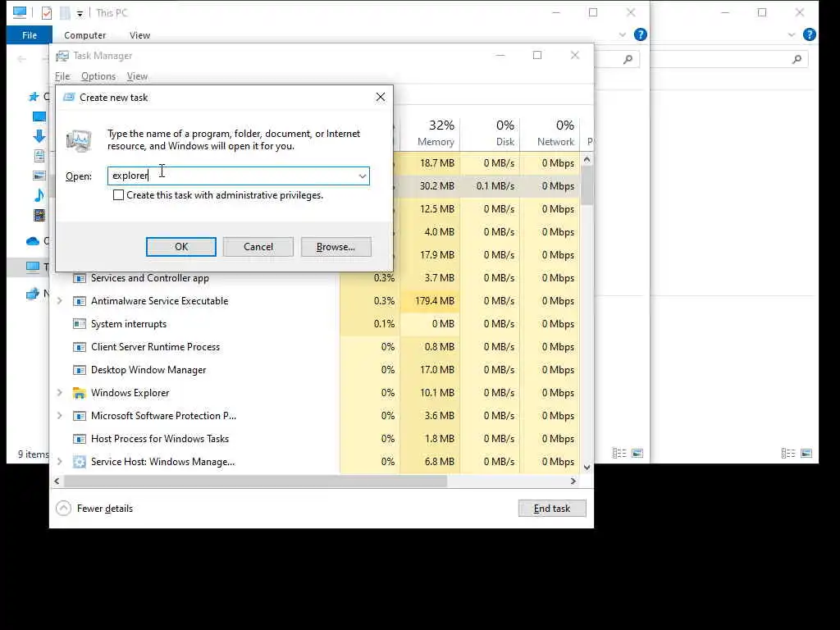
Task: Click horizontal scrollbar right arrow
Action: point(573,481)
